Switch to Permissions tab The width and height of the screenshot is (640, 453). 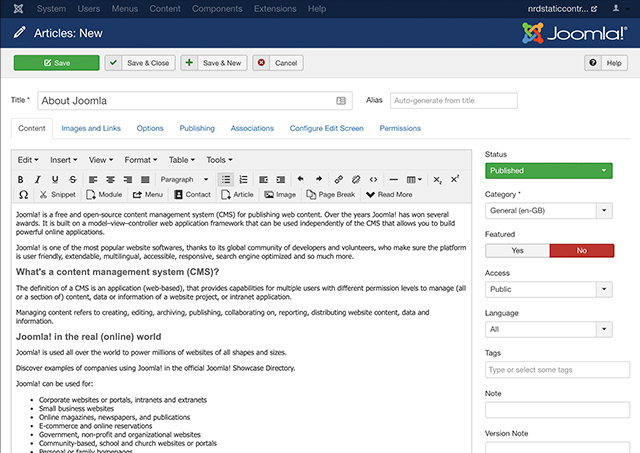click(400, 128)
